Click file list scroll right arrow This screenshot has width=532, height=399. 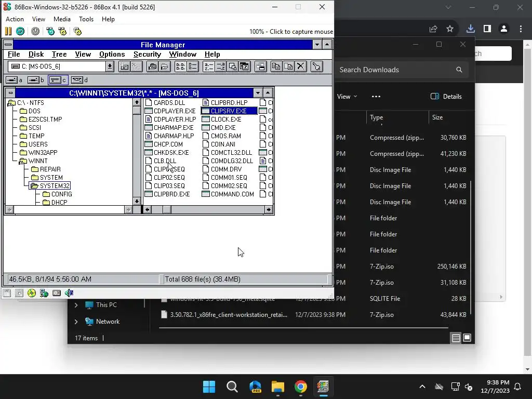pyautogui.click(x=269, y=210)
